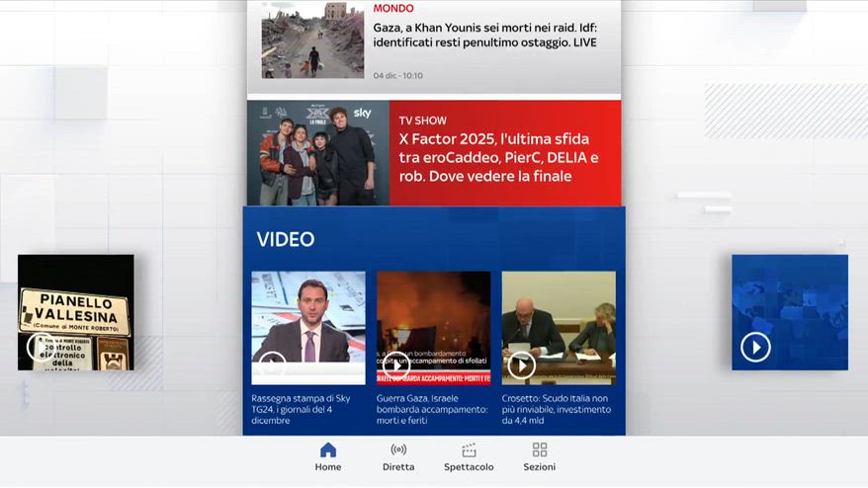Click the Crosetto Scudo Italia caption

tap(559, 409)
